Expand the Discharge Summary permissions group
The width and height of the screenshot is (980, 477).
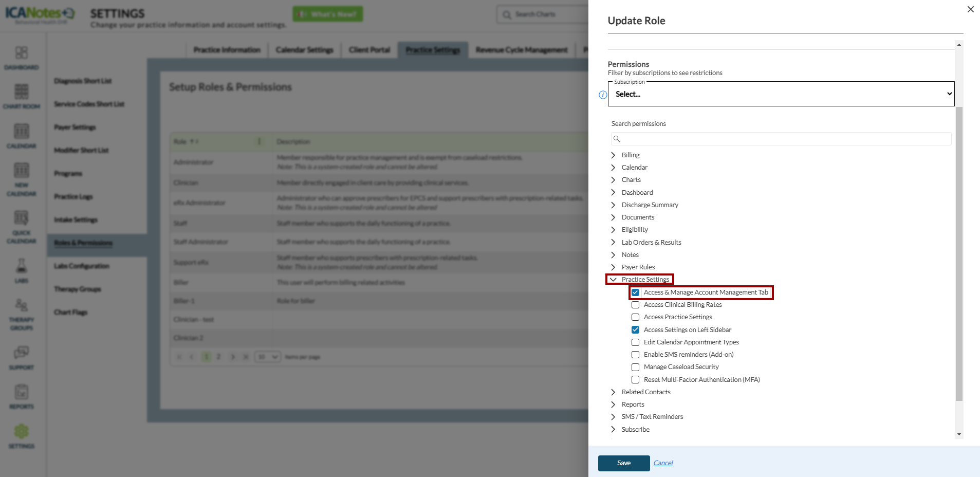point(613,205)
